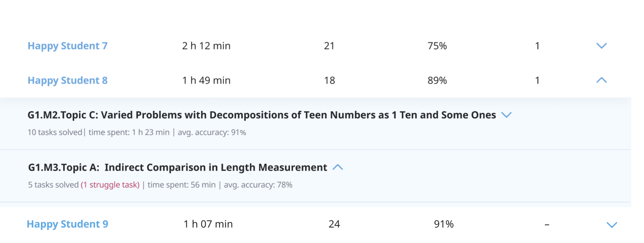The height and width of the screenshot is (243, 644).
Task: Collapse G1.M3.Topic A details arrow
Action: click(337, 167)
